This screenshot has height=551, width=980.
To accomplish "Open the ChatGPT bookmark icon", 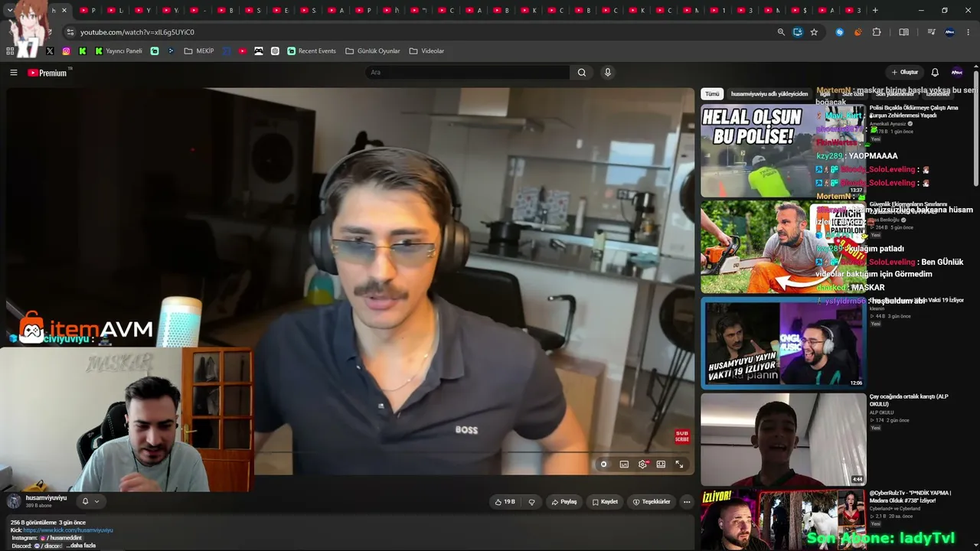I will click(275, 51).
